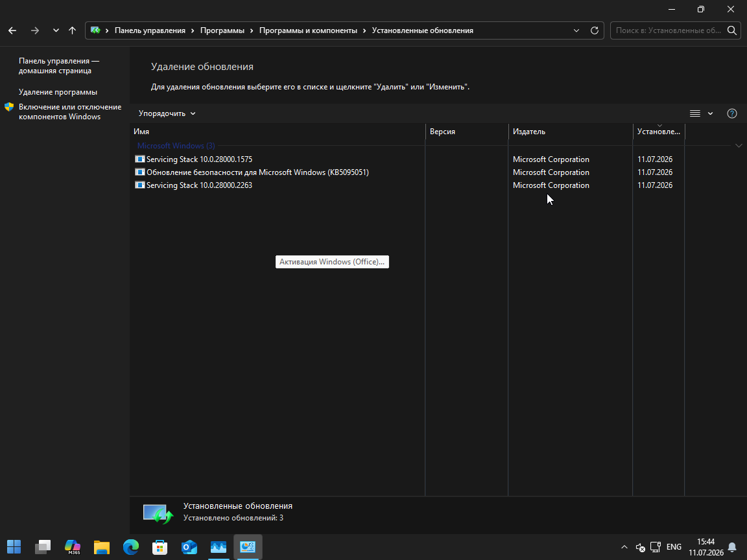Click the change view list icon

[x=695, y=113]
